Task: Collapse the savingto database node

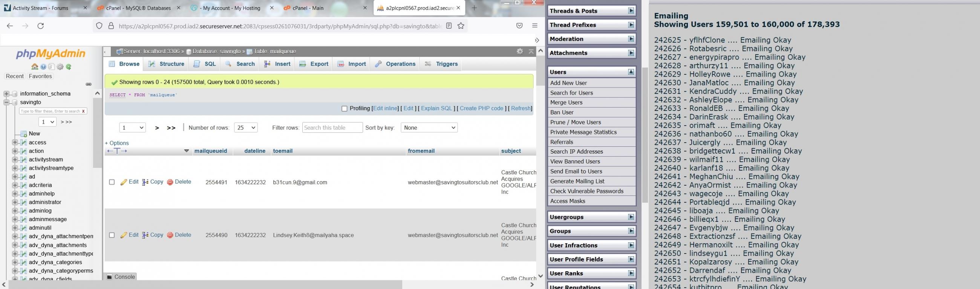Action: point(6,102)
